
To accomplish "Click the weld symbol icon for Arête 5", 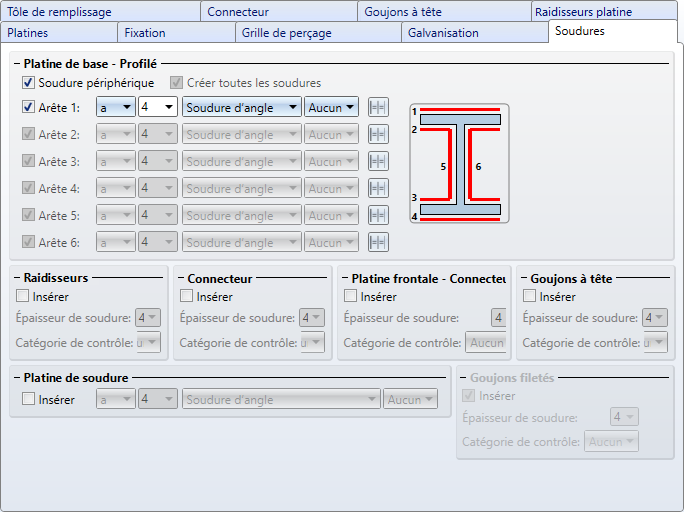I will click(x=378, y=215).
